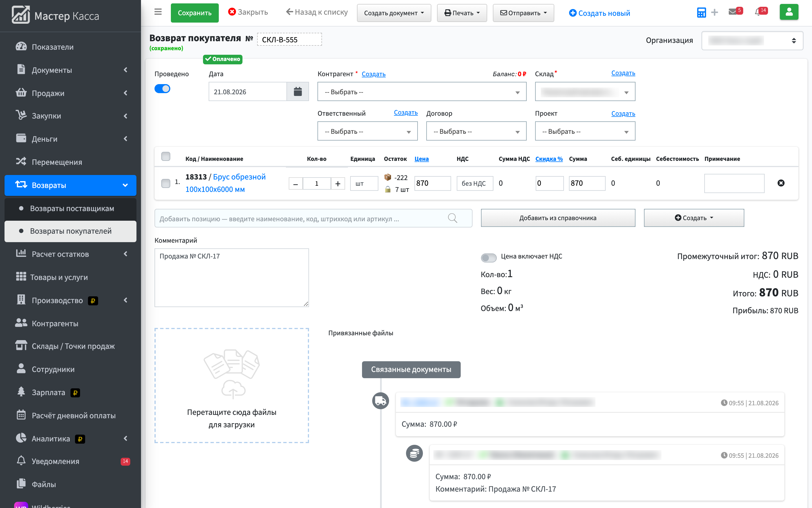
Task: Click Создать новый link
Action: coord(600,13)
